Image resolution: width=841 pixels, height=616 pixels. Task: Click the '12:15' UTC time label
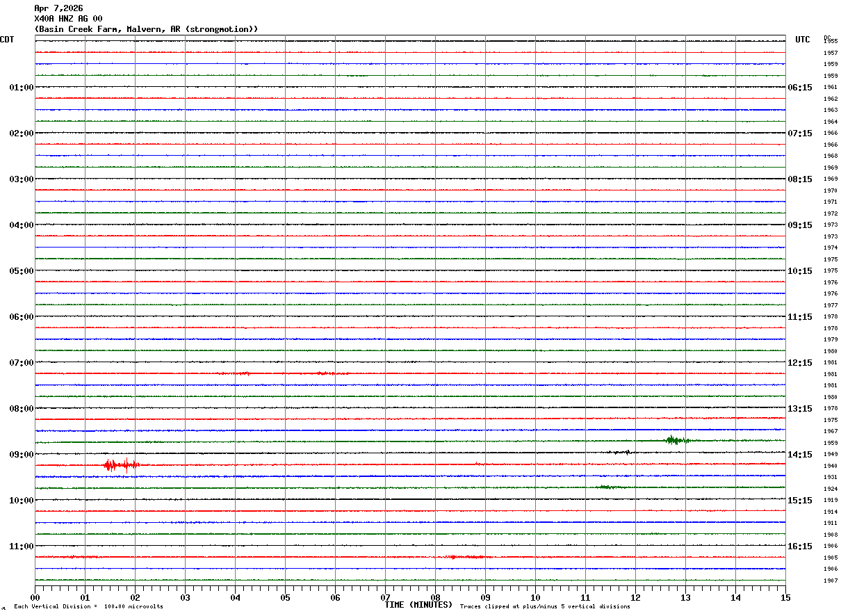click(799, 363)
